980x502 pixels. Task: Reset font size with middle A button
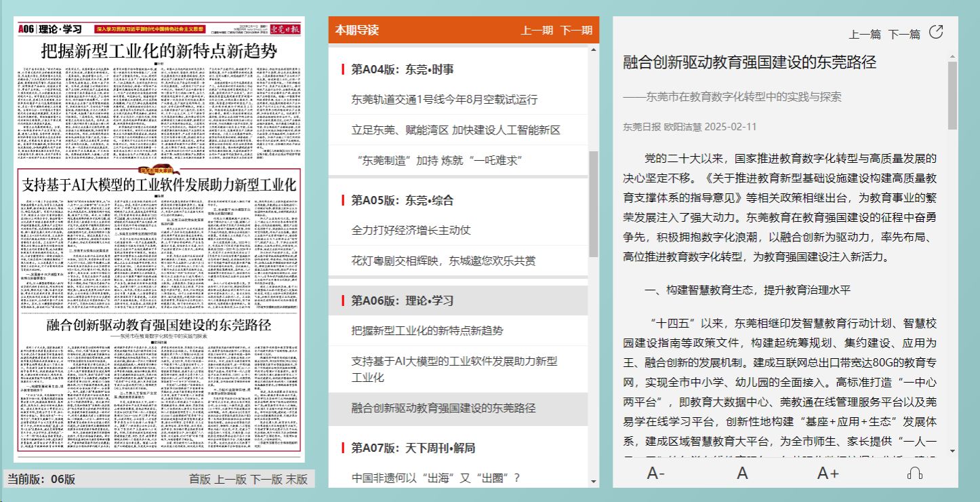[742, 474]
